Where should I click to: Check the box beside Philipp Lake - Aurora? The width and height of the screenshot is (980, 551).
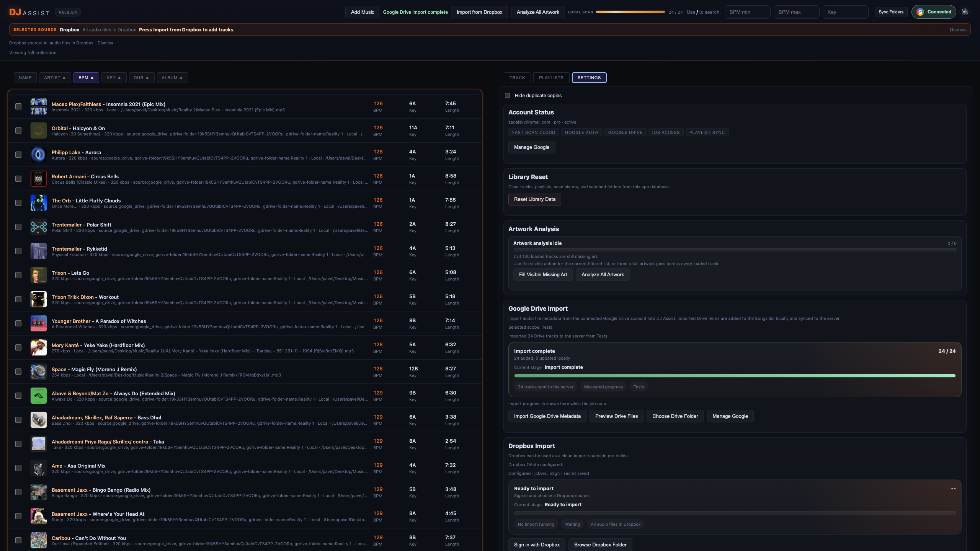(18, 155)
